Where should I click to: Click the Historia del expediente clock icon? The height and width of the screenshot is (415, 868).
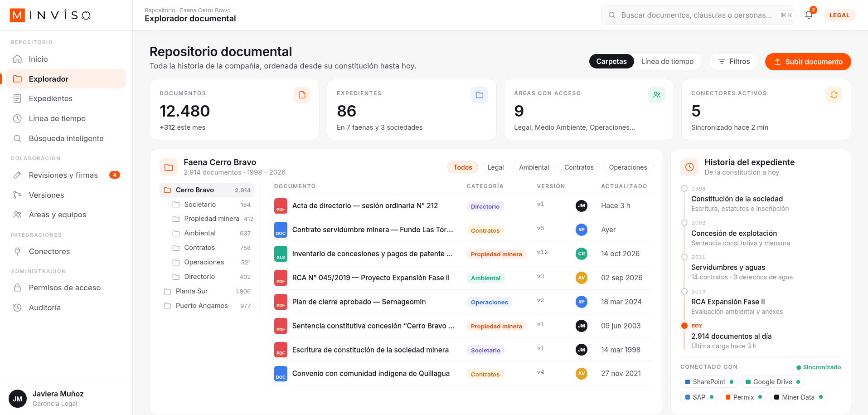click(689, 167)
